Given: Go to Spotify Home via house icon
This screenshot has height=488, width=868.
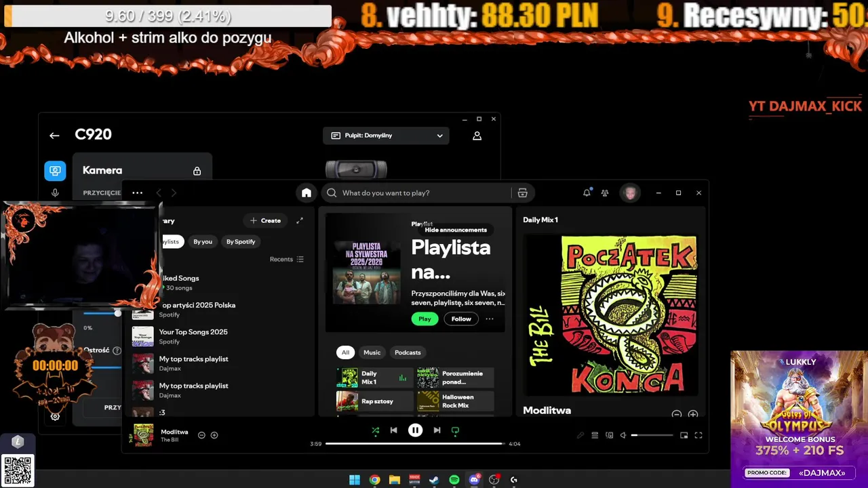Looking at the screenshot, I should (307, 193).
